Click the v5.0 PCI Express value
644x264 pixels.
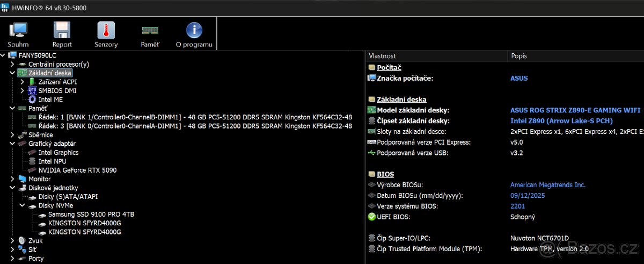click(x=516, y=142)
